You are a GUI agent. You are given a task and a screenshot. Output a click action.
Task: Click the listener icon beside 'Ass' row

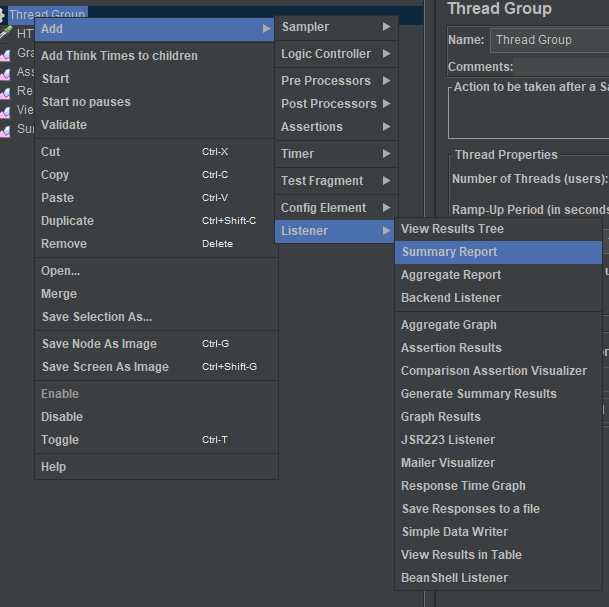click(x=5, y=74)
